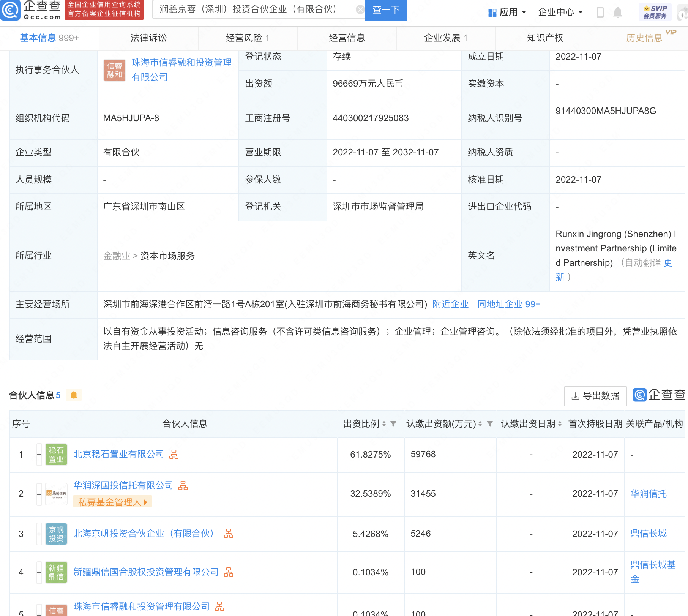Open equity chart icon for 珠海市信睿融和投资管理有限公司 row
Screen dimensions: 688x616
[x=219, y=607]
